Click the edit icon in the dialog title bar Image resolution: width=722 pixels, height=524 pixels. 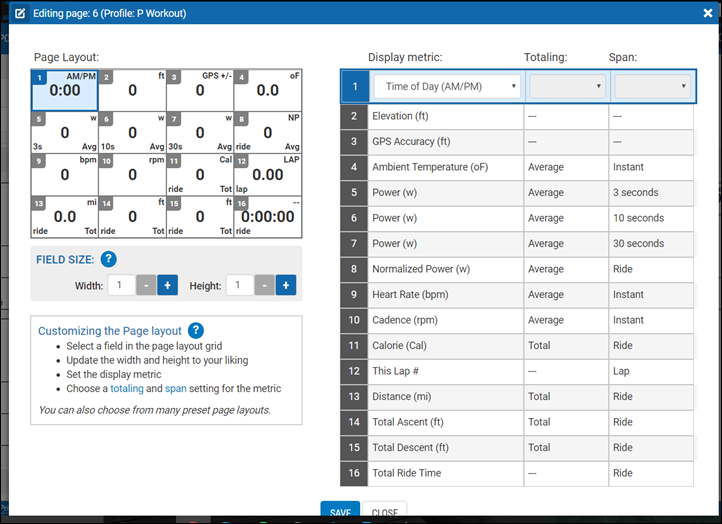click(x=21, y=14)
